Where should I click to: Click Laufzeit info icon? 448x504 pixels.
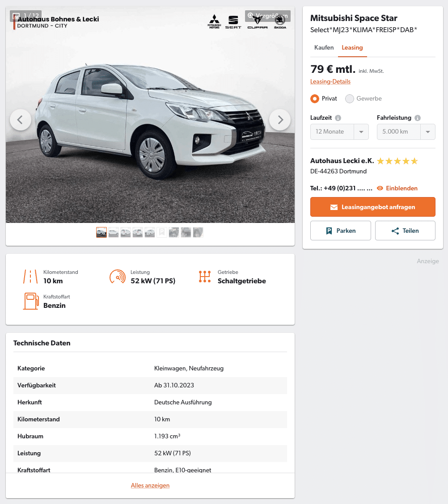click(338, 118)
